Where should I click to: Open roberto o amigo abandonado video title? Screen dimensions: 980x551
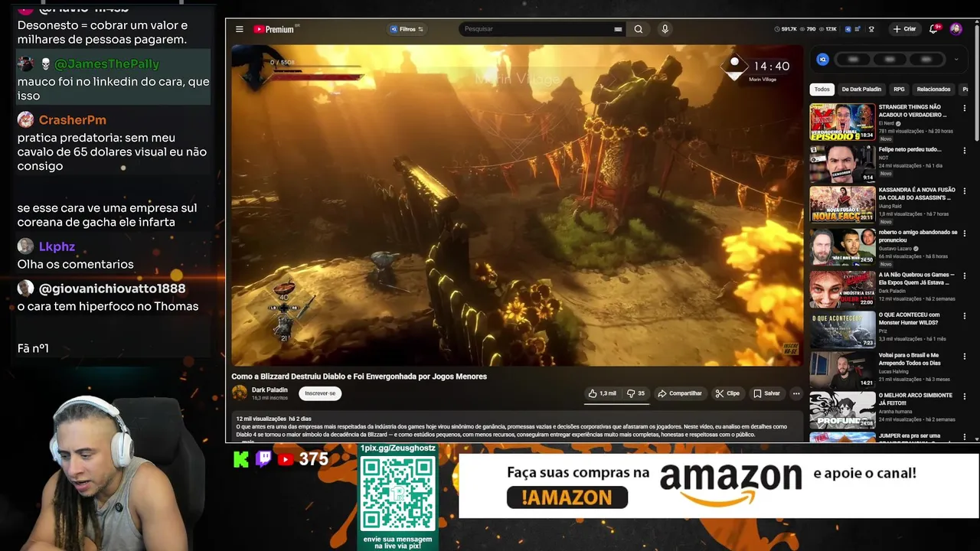point(918,236)
